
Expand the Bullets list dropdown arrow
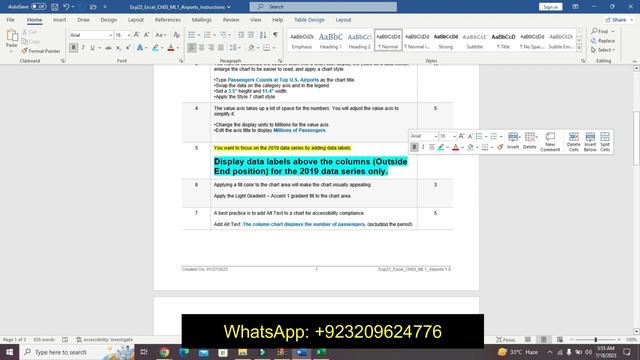[x=198, y=35]
